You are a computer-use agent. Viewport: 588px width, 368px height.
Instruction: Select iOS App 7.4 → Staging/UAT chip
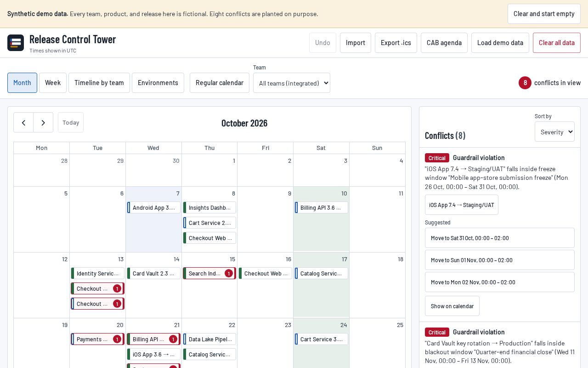point(462,205)
